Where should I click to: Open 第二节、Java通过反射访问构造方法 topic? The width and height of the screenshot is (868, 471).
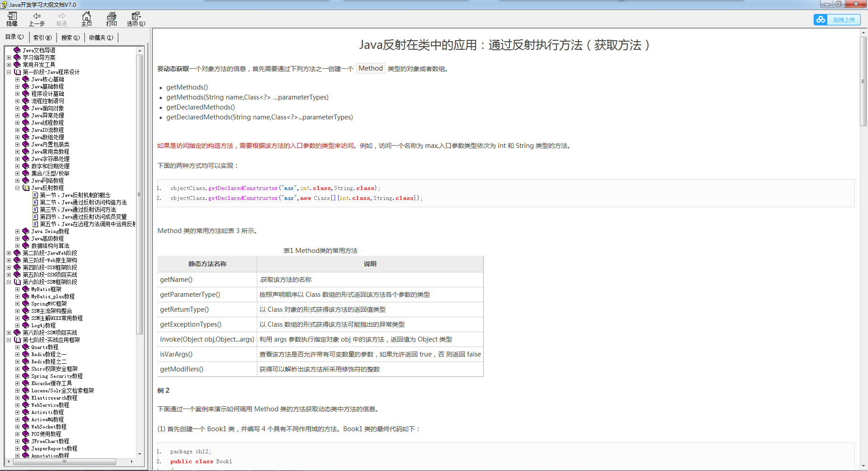[83, 202]
